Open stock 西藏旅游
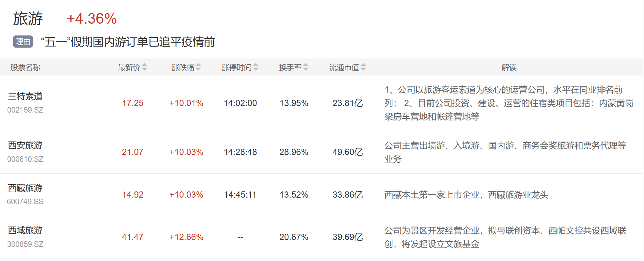 click(25, 188)
